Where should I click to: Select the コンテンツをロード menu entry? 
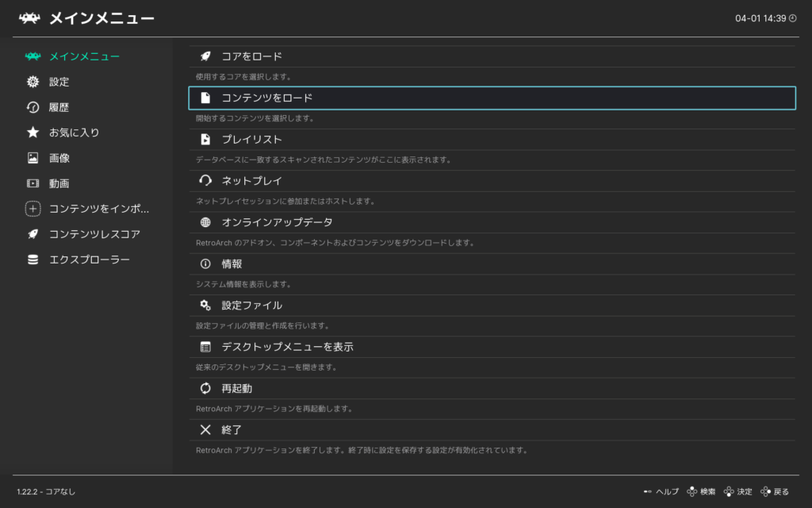[492, 98]
